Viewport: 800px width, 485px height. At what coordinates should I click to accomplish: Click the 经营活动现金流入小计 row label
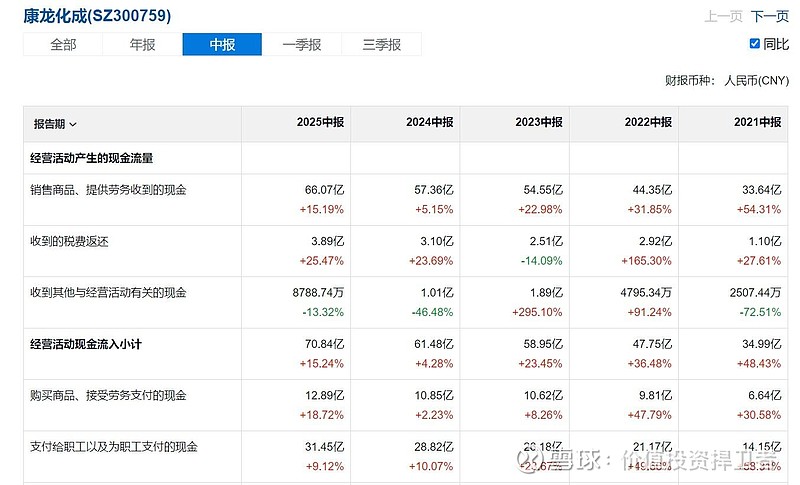(86, 344)
